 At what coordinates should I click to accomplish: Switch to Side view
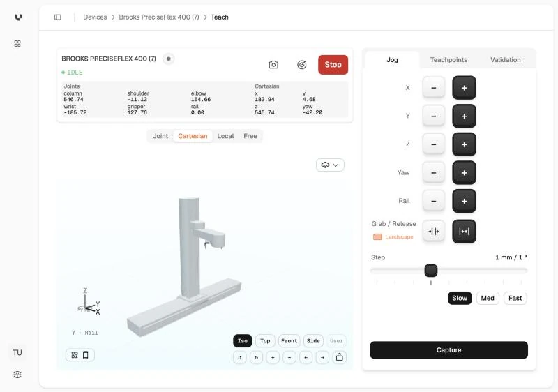(313, 341)
